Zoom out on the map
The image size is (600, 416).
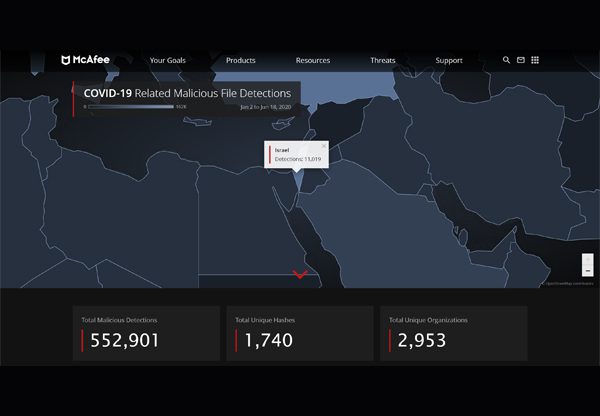tap(587, 271)
